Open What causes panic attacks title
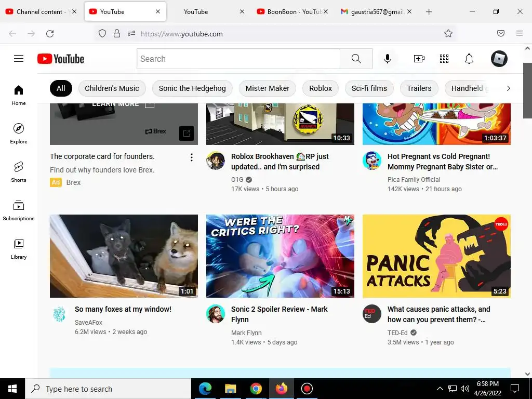532x399 pixels. pyautogui.click(x=438, y=314)
